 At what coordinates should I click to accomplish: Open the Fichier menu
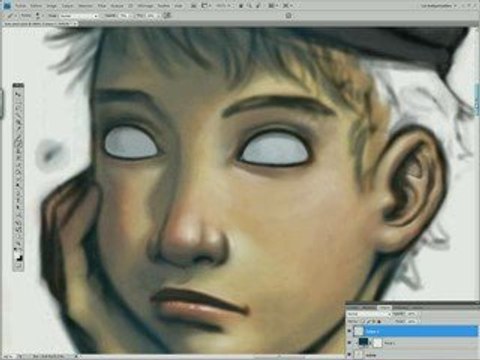coord(21,6)
